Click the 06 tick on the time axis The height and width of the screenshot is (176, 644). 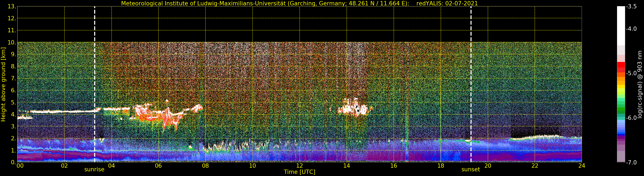159,166
